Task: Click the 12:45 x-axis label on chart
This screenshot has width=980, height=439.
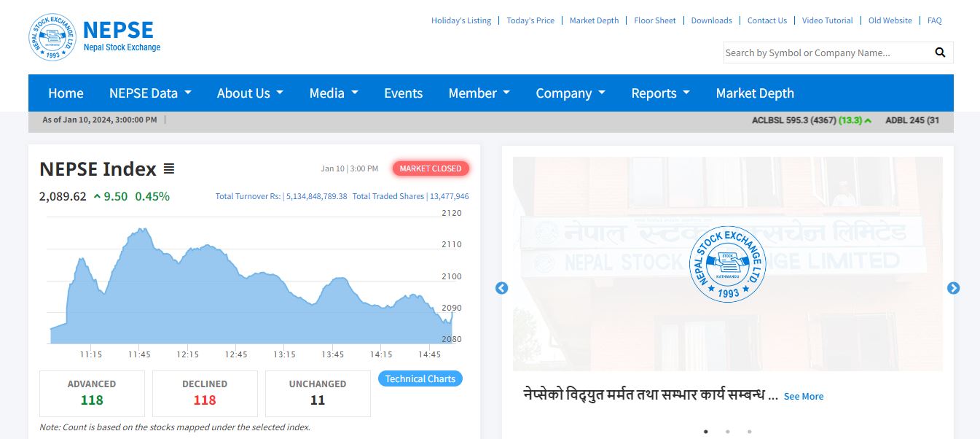Action: tap(236, 354)
